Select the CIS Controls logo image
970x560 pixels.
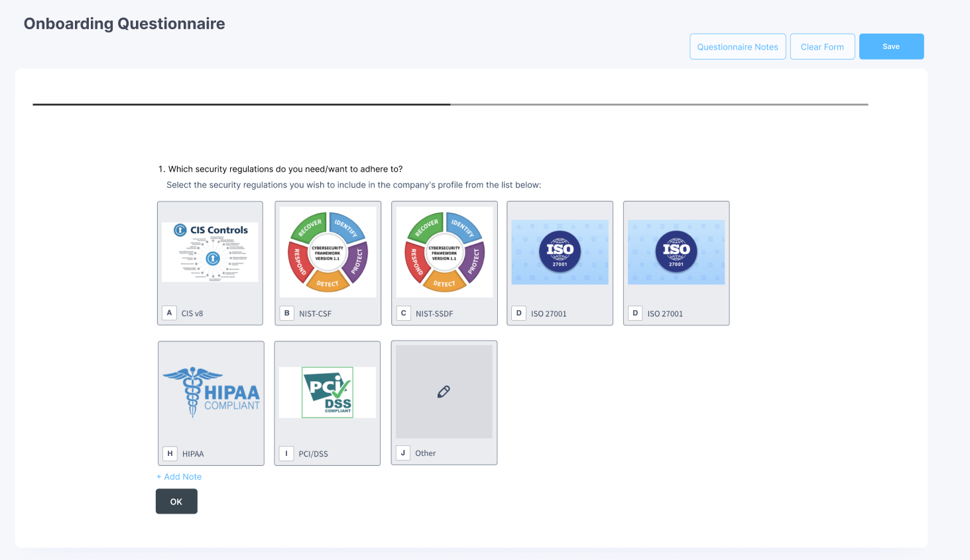coord(210,252)
